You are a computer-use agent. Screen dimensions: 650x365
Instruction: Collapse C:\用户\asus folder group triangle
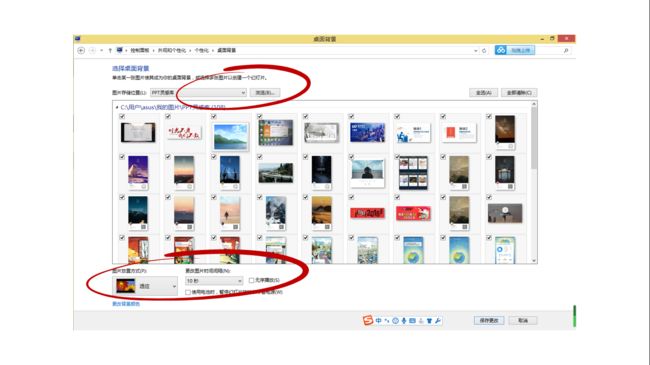117,107
